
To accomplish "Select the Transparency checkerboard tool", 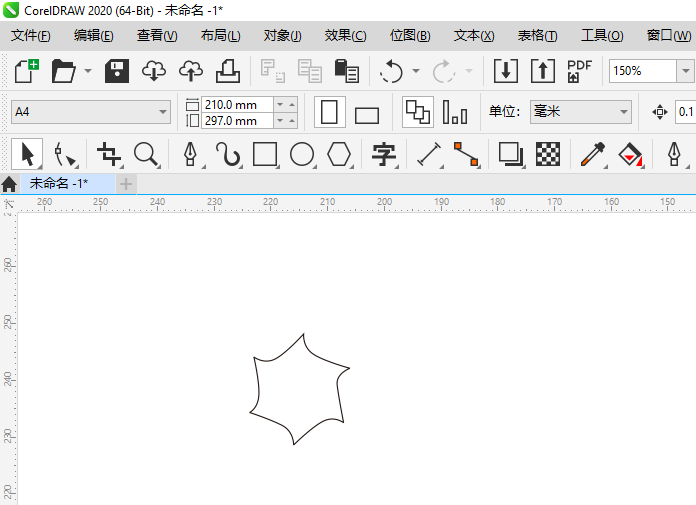I will point(548,155).
